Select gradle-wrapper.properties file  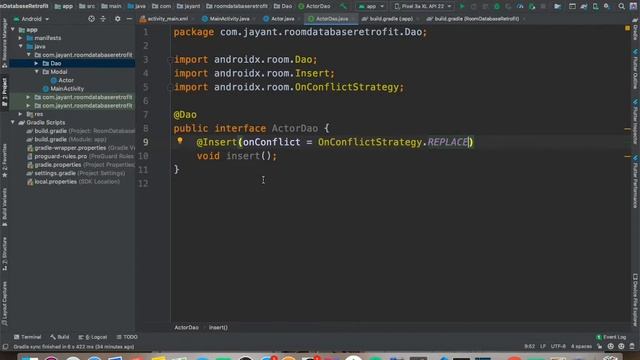70,148
